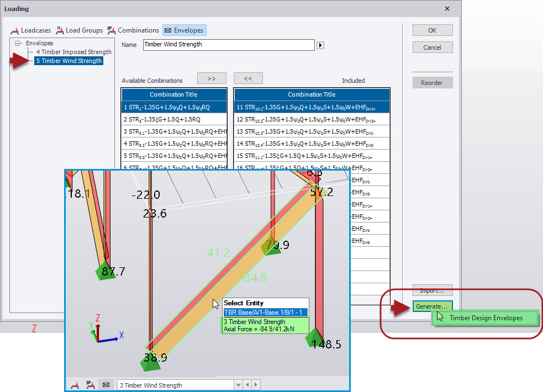Viewport: 543px width, 392px height.
Task: Collapse the Envelopes tree node
Action: click(x=17, y=43)
